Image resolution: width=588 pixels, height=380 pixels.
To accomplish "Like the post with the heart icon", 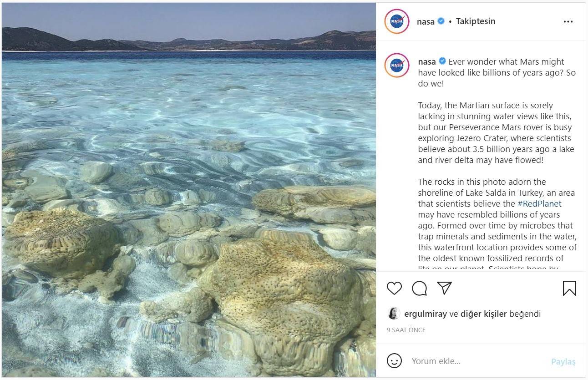I will pyautogui.click(x=394, y=288).
